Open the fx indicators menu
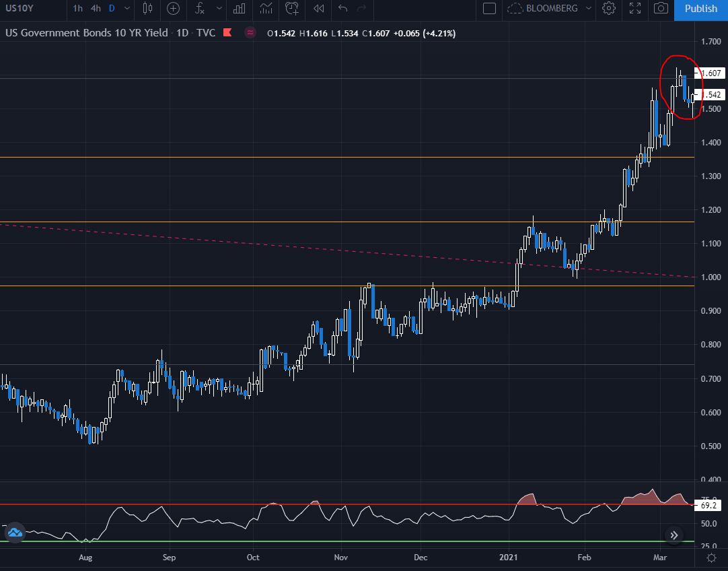This screenshot has width=728, height=571. point(200,8)
